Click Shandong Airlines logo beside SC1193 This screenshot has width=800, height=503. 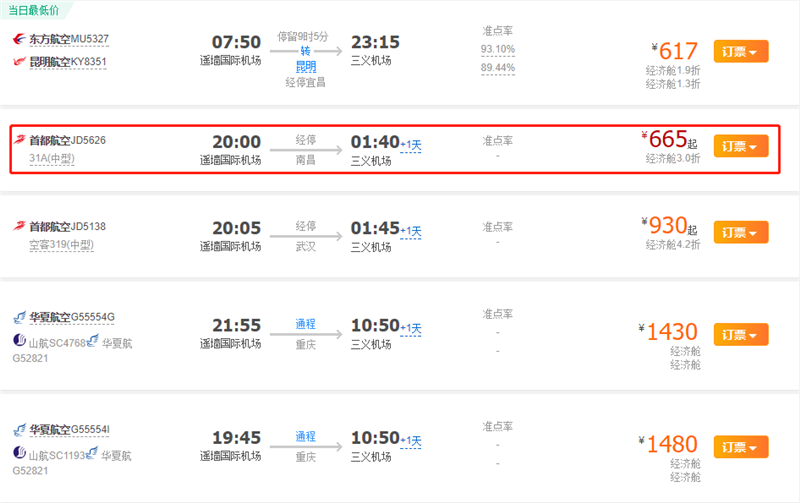tap(19, 455)
